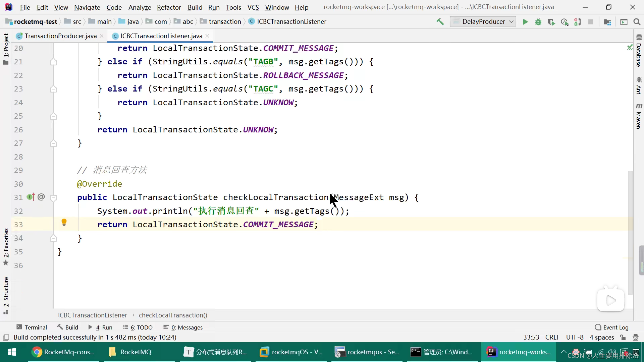This screenshot has height=362, width=644.
Task: Select the ICBCTransactionListener.java tab
Action: [161, 36]
